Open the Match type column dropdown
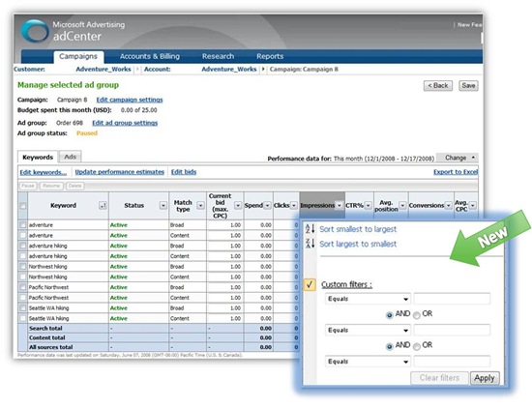532x408 pixels. pos(201,206)
